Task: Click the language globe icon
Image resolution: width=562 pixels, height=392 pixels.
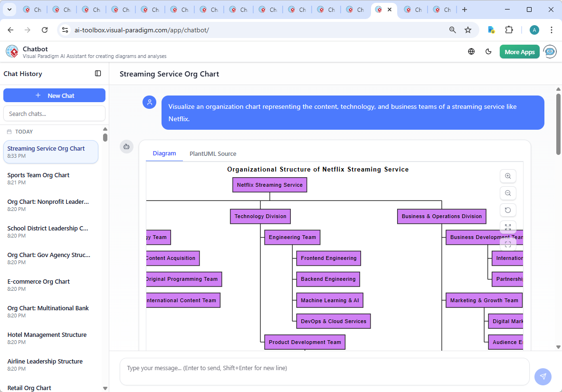Action: (471, 52)
